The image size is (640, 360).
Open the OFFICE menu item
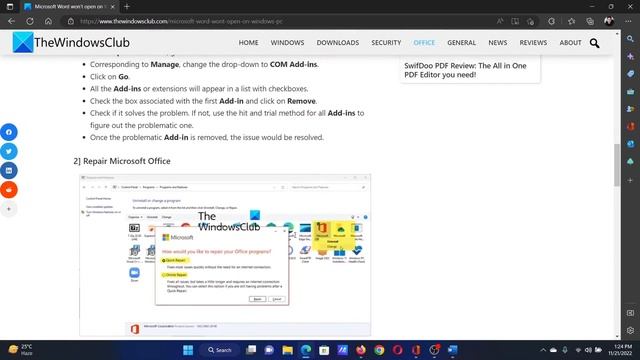[424, 42]
